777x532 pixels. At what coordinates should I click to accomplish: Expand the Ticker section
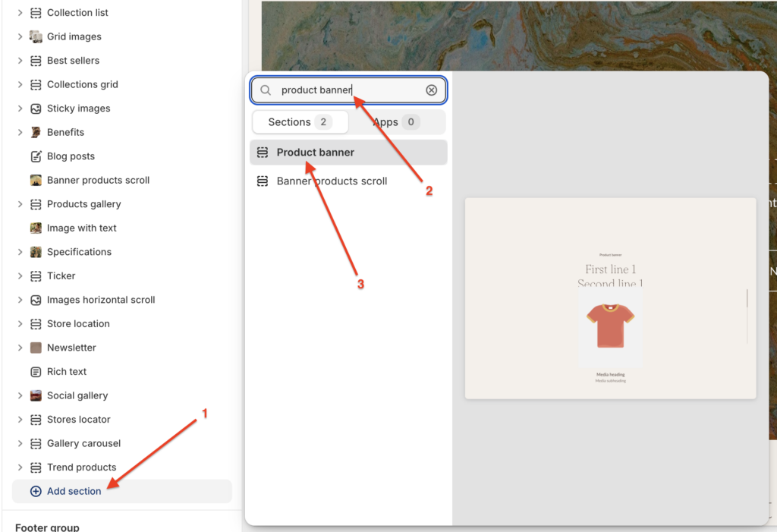[x=20, y=276]
